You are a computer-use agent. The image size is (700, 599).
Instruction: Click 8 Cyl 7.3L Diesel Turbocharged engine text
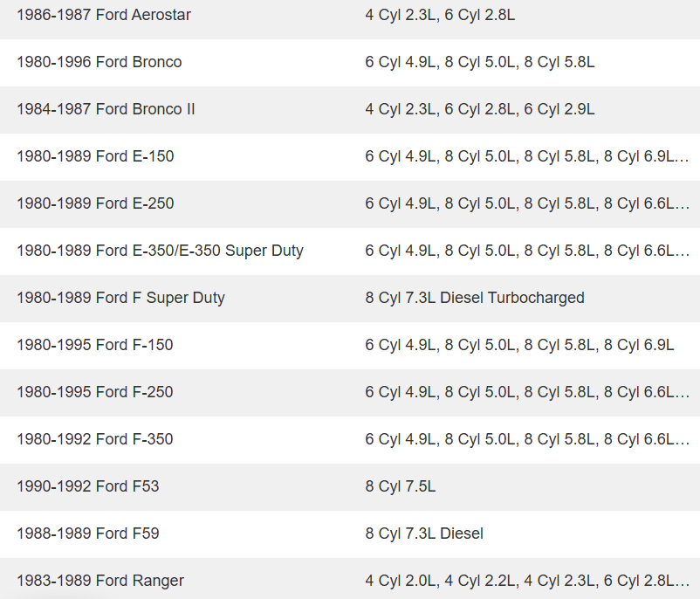pos(475,298)
